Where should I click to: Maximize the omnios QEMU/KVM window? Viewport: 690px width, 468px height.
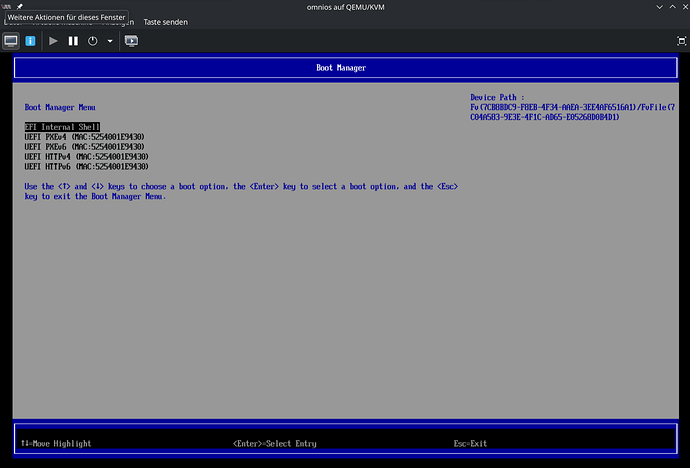pos(672,7)
